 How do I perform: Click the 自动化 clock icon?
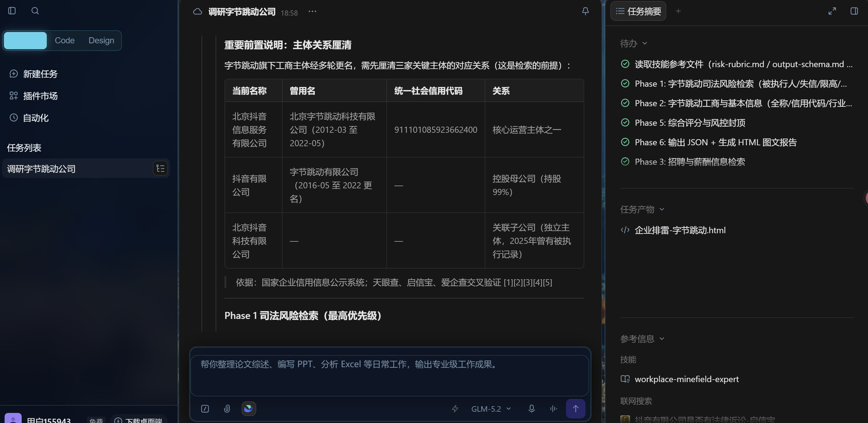14,118
